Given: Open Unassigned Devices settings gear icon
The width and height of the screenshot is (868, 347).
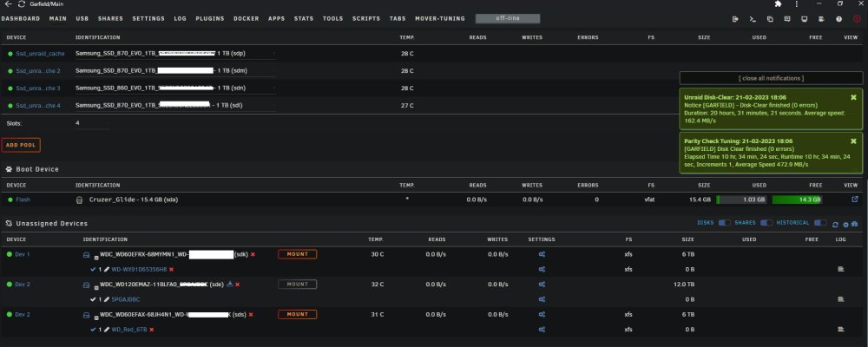Looking at the screenshot, I should click(845, 224).
